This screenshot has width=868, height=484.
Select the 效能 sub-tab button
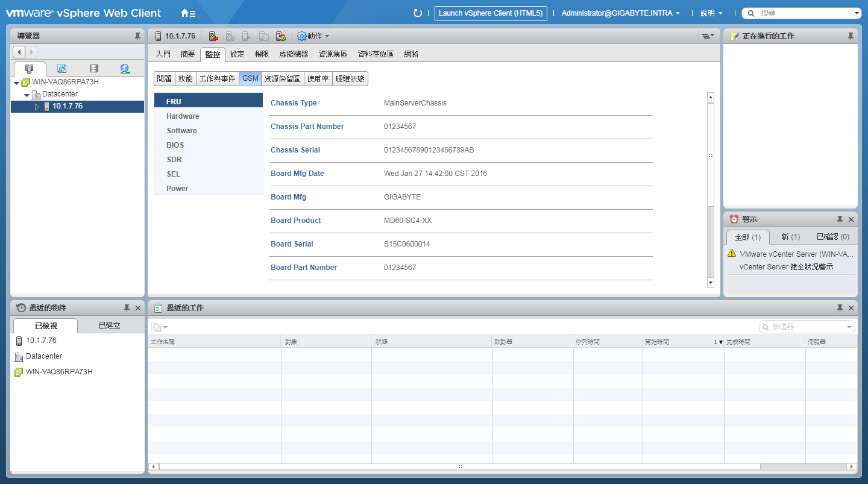(x=185, y=78)
